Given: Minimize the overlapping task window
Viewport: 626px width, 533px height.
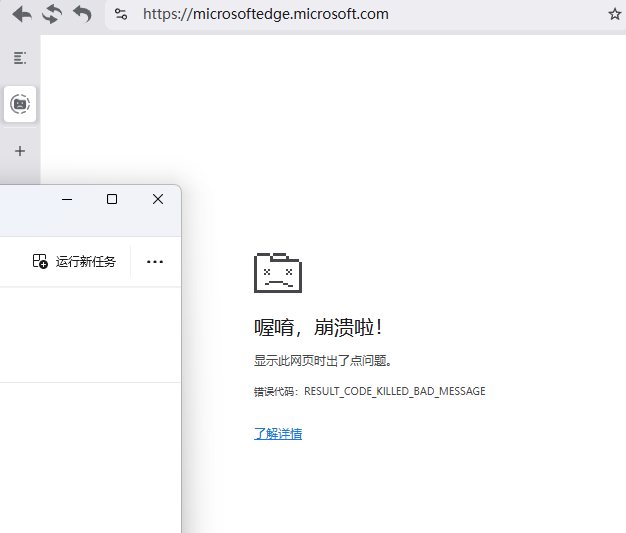Looking at the screenshot, I should point(67,199).
